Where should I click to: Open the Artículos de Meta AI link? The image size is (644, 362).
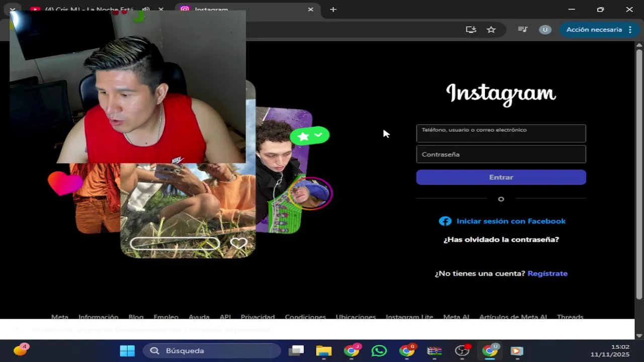coord(513,317)
